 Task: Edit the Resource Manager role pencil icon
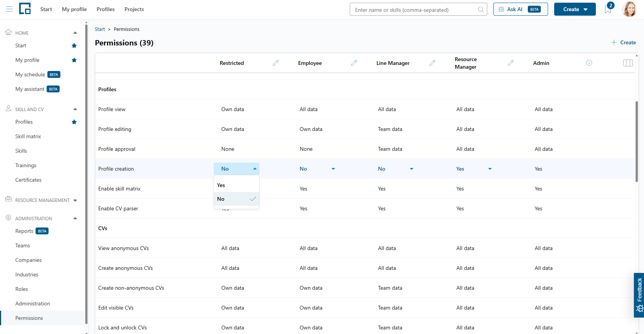coord(511,63)
